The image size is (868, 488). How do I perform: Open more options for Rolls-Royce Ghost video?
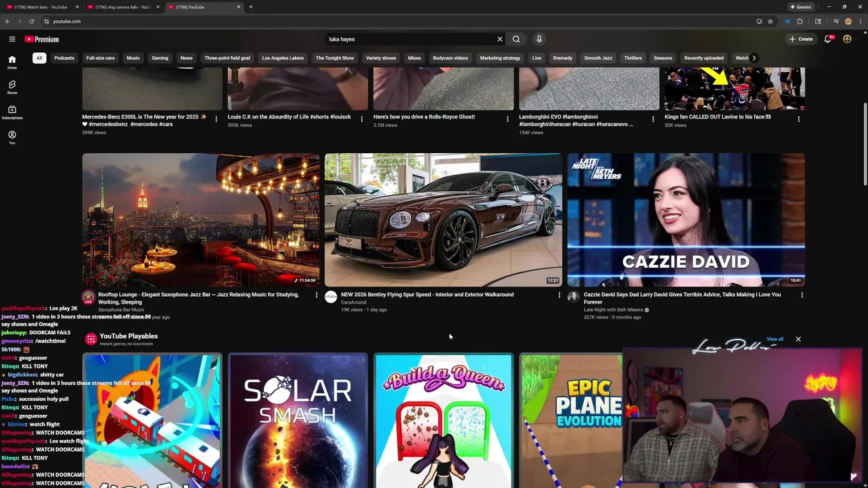point(507,119)
